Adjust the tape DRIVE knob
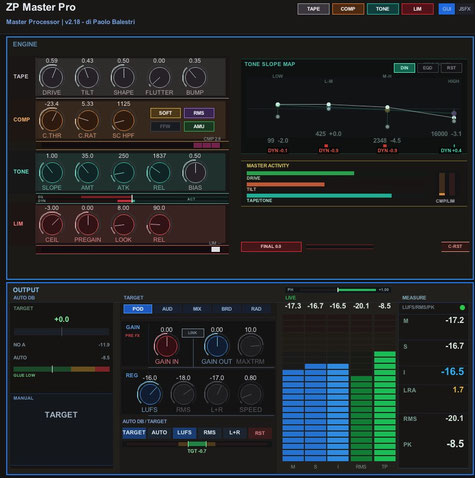Image resolution: width=475 pixels, height=478 pixels. pyautogui.click(x=52, y=77)
